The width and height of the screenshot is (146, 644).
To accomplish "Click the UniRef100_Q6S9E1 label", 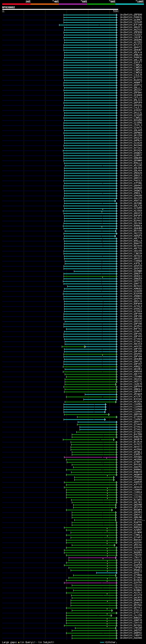I will pyautogui.click(x=131, y=369).
